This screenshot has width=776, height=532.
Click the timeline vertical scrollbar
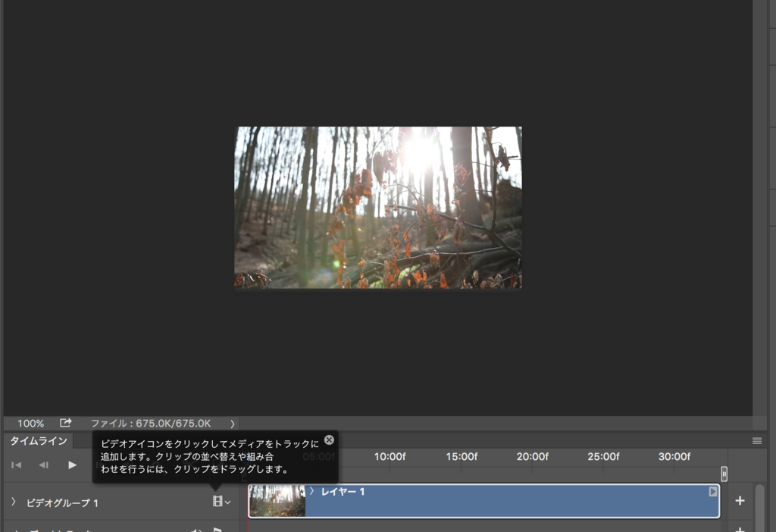[759, 509]
